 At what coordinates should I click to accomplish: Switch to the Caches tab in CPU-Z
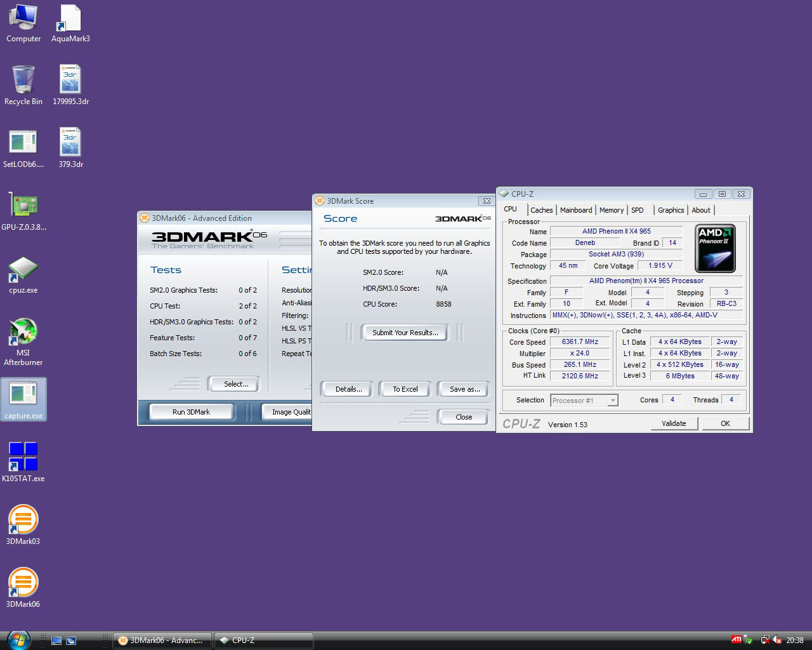point(541,210)
